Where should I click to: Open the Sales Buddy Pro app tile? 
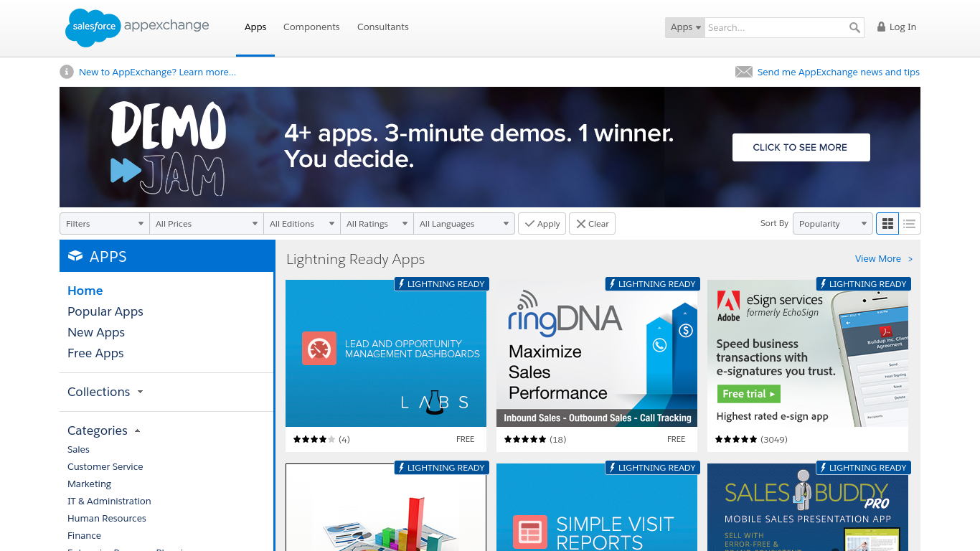tap(808, 507)
